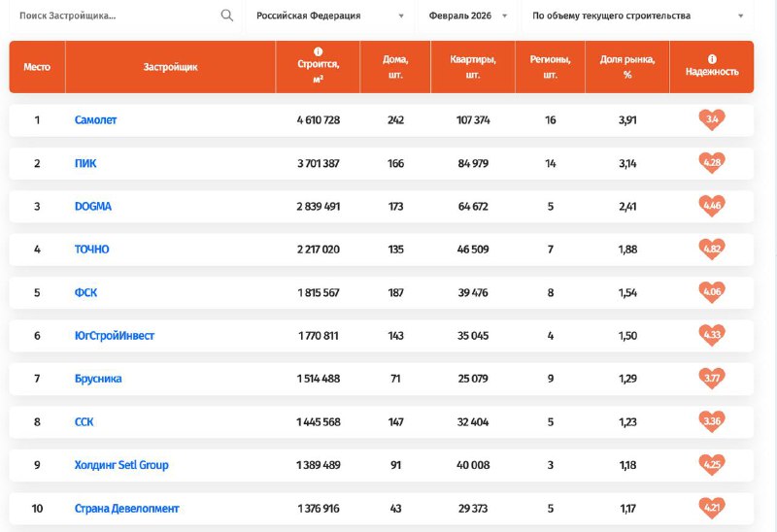777x532 pixels.
Task: Open the Самолет developer link
Action: (x=95, y=120)
